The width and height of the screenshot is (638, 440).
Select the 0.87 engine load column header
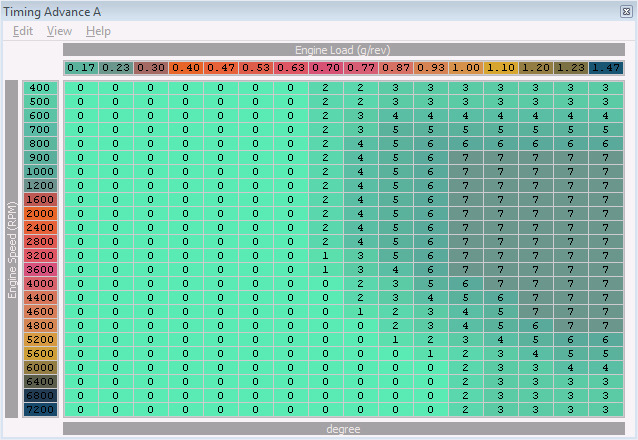pyautogui.click(x=395, y=68)
